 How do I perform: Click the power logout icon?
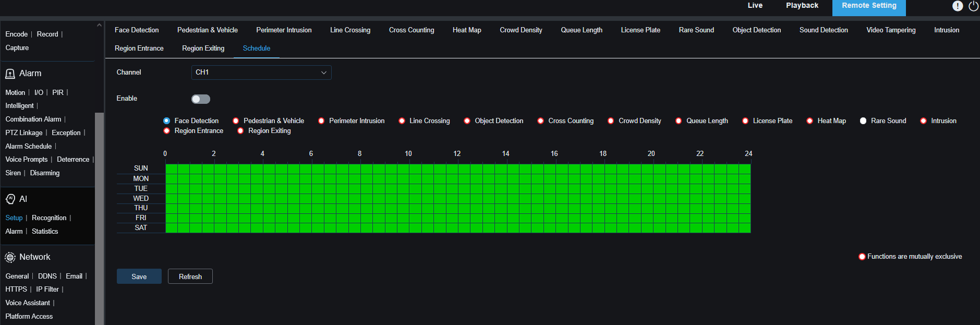pos(973,6)
